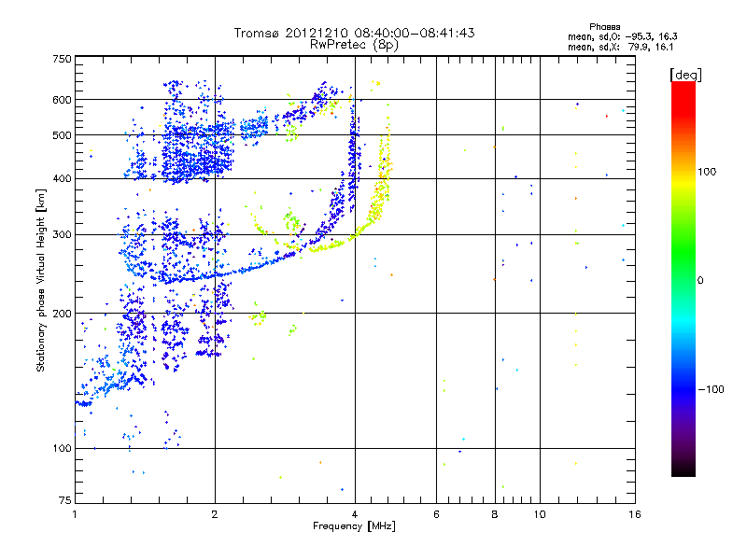747x560 pixels.
Task: Click the 'Phases' header text
Action: [x=604, y=27]
